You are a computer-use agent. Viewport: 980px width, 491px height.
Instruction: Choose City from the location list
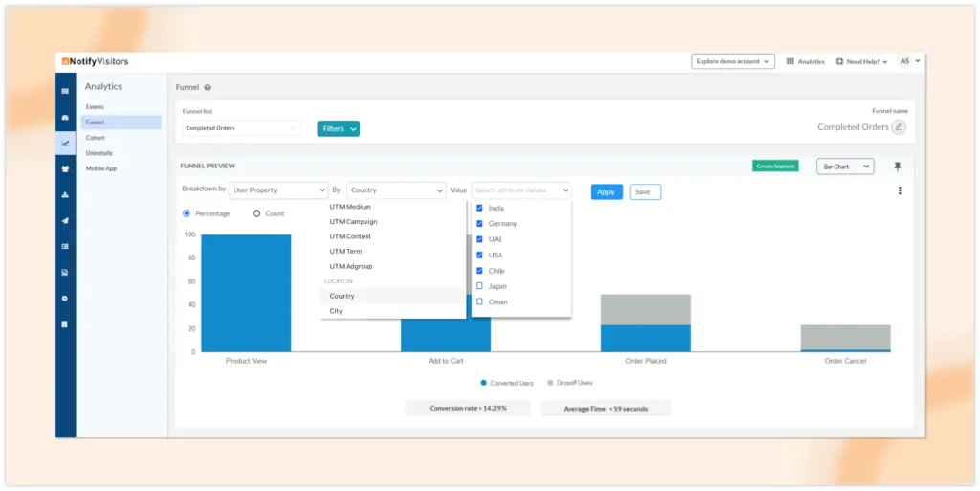click(x=336, y=311)
